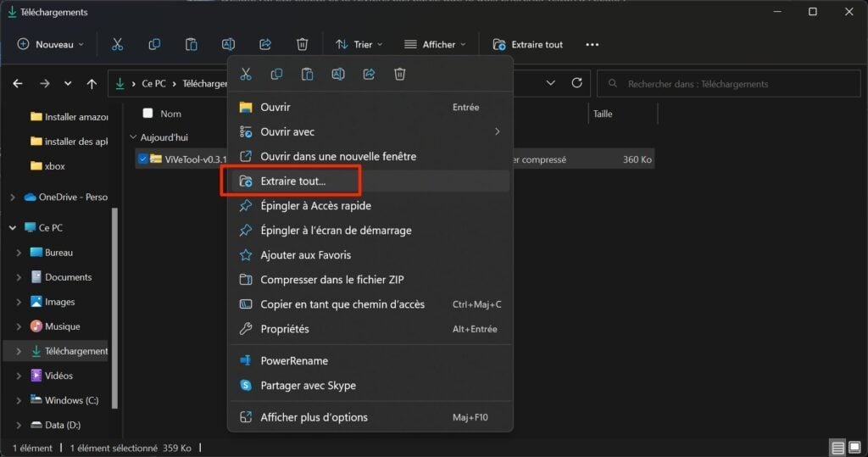The width and height of the screenshot is (868, 457).
Task: Tick the select-all checkbox beside Nom
Action: point(147,113)
